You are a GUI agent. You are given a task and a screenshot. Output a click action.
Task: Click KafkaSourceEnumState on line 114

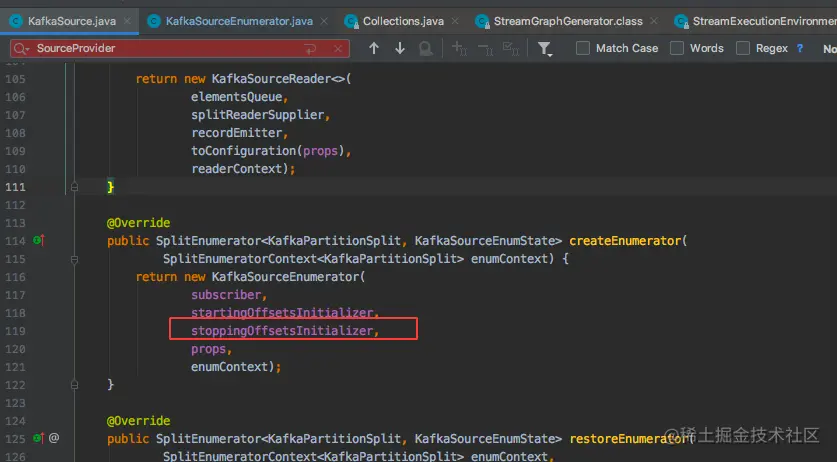pos(485,241)
